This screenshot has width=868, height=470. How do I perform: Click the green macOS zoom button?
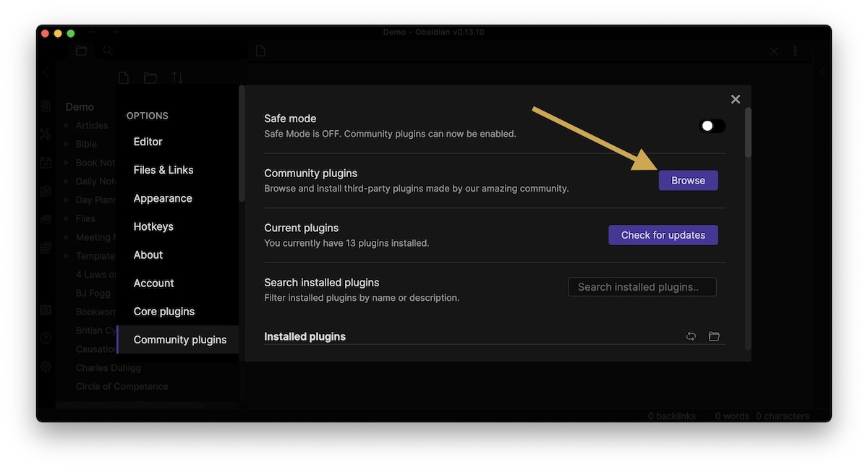coord(71,33)
